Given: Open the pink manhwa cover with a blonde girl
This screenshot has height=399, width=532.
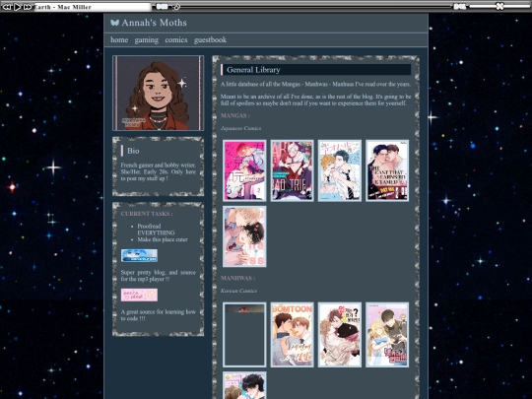Looking at the screenshot, I should [387, 335].
